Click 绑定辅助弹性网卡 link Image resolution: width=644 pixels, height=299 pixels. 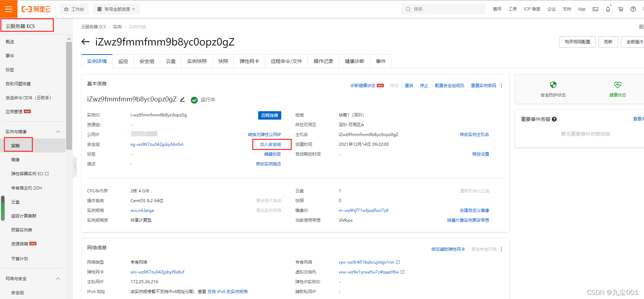(448, 249)
